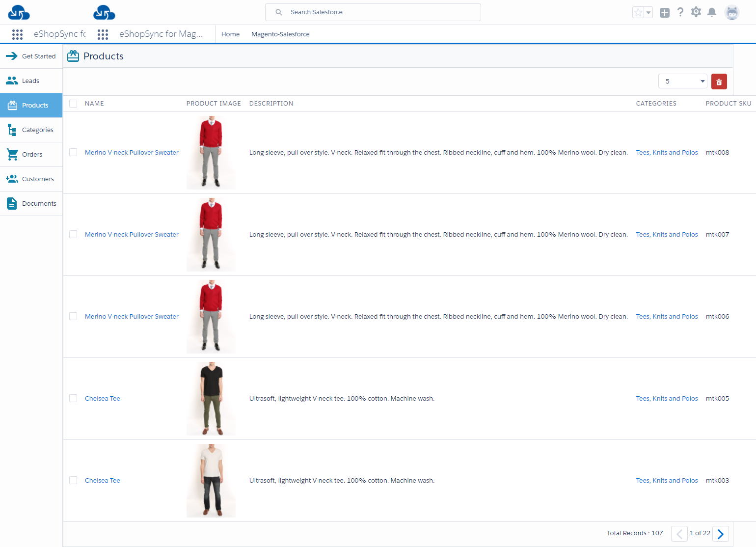Viewport: 756px width, 547px height.
Task: Expand the records-per-page dropdown showing 5
Action: click(x=682, y=82)
